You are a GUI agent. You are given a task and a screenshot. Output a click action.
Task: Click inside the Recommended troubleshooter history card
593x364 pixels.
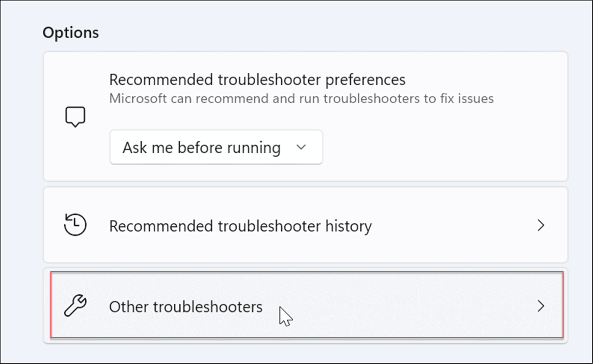305,225
